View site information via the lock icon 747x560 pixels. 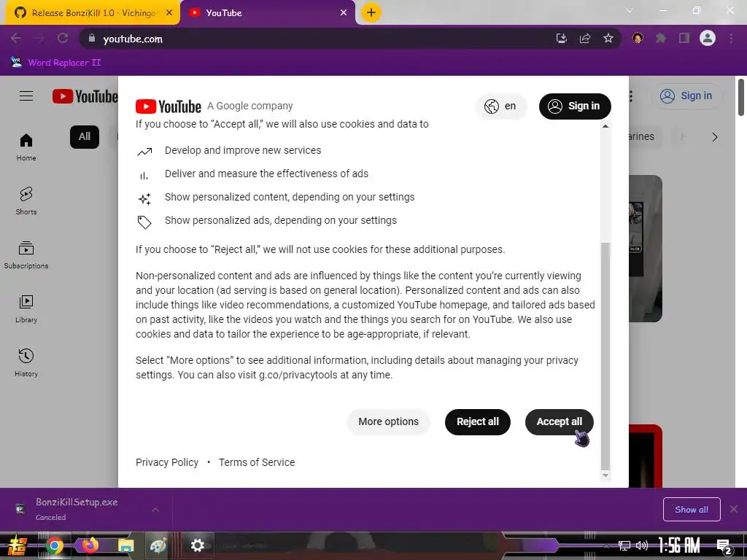[x=92, y=38]
